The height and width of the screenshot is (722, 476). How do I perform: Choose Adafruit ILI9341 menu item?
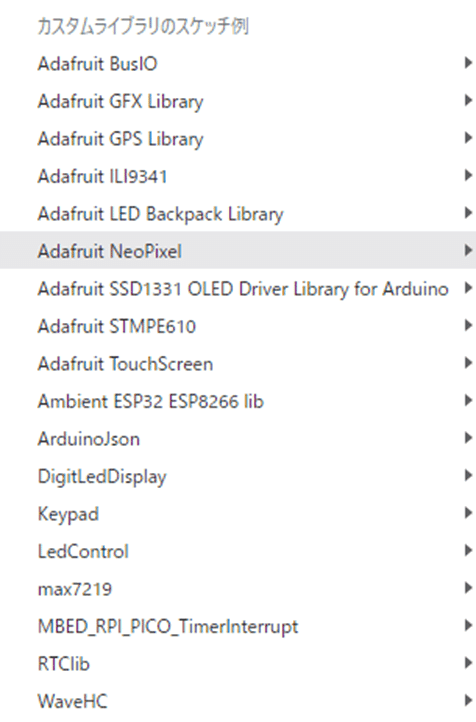click(x=238, y=176)
